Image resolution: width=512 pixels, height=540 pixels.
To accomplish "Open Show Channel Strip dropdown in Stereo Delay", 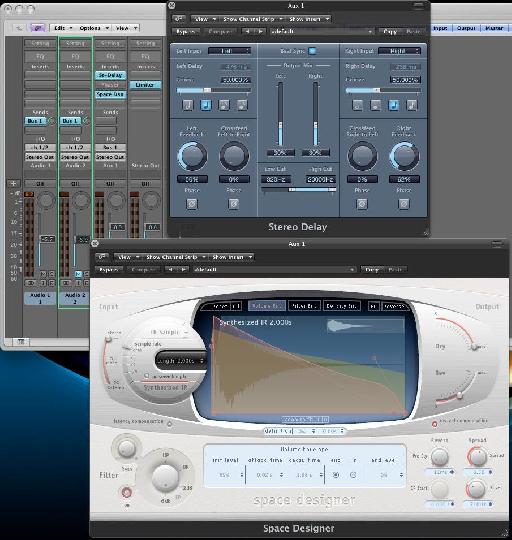I will pyautogui.click(x=252, y=19).
